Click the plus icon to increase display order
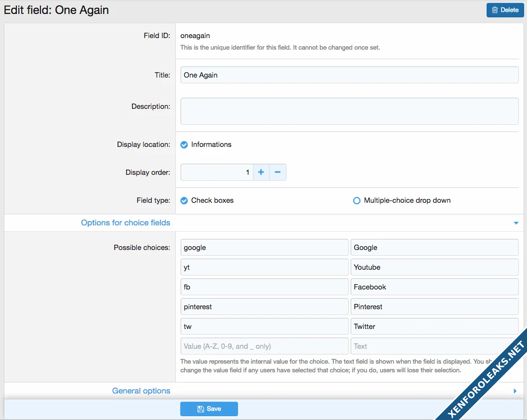The image size is (527, 420). pyautogui.click(x=261, y=172)
